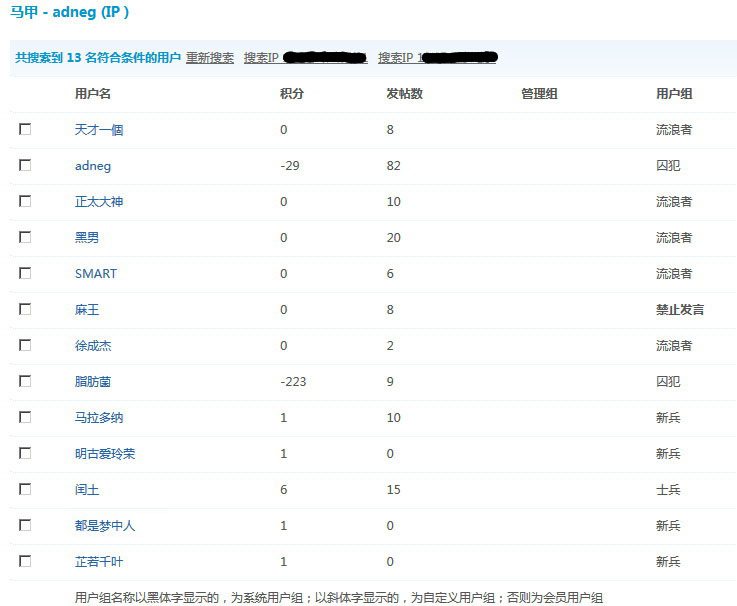
Task: Check the box for user 天才一個
Action: pos(25,129)
